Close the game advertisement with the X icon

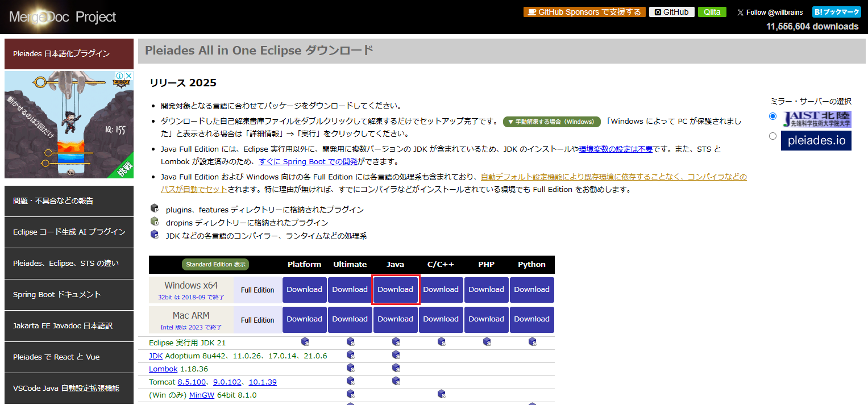[x=128, y=76]
